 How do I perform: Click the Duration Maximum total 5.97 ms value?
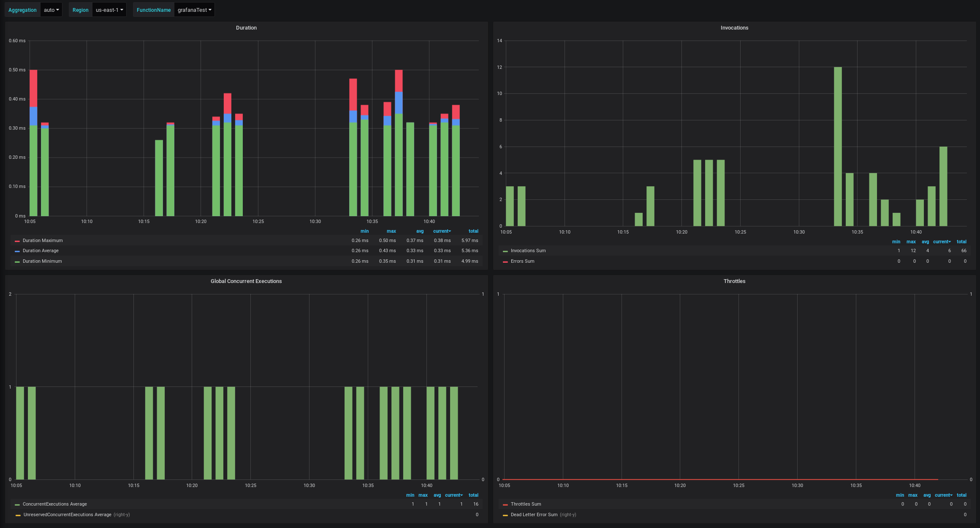(x=470, y=241)
